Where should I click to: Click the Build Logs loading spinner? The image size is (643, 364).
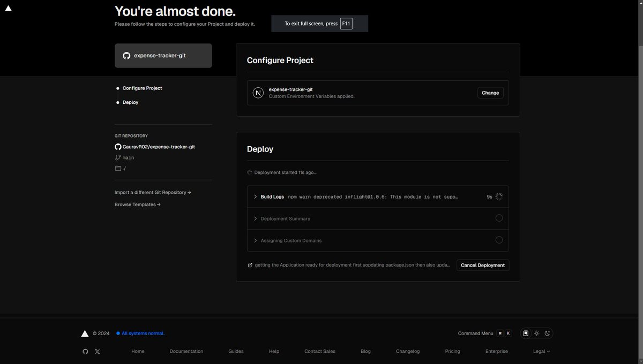[x=499, y=196]
